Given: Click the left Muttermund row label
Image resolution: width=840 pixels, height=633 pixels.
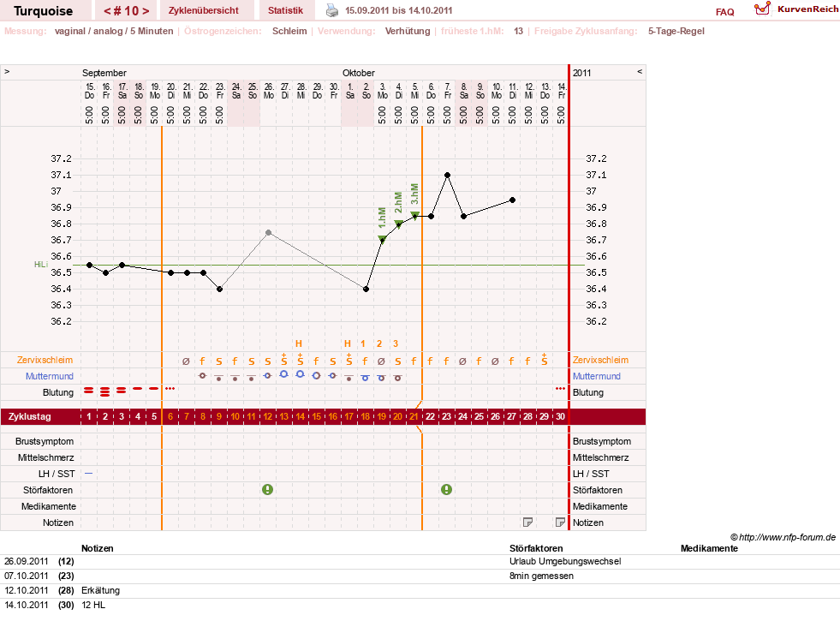Looking at the screenshot, I should point(50,376).
